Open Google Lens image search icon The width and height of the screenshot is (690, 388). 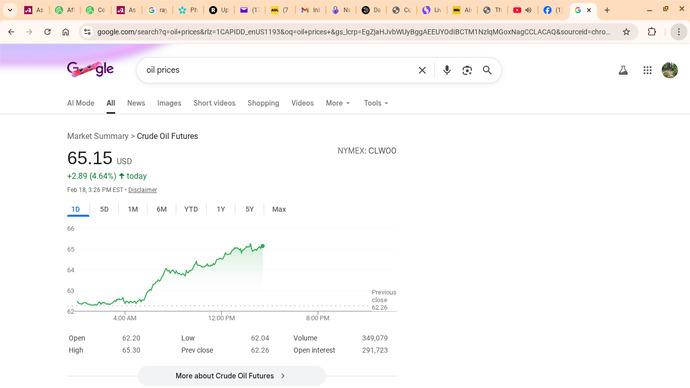tap(467, 70)
